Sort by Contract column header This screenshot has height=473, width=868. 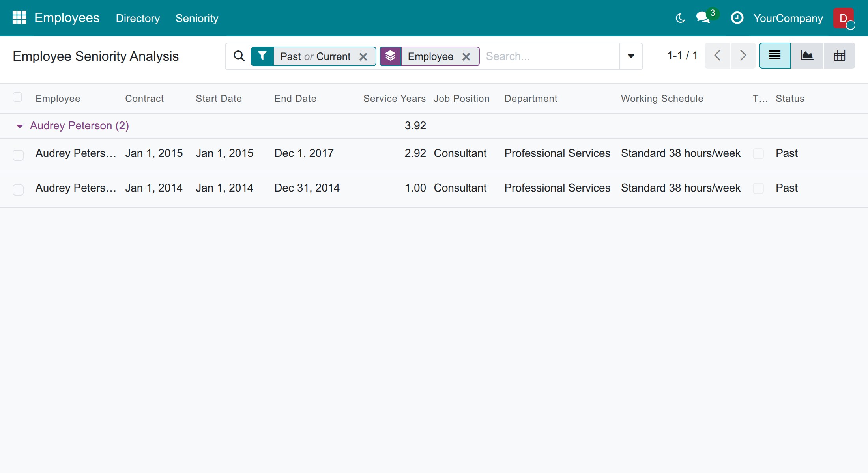coord(144,99)
